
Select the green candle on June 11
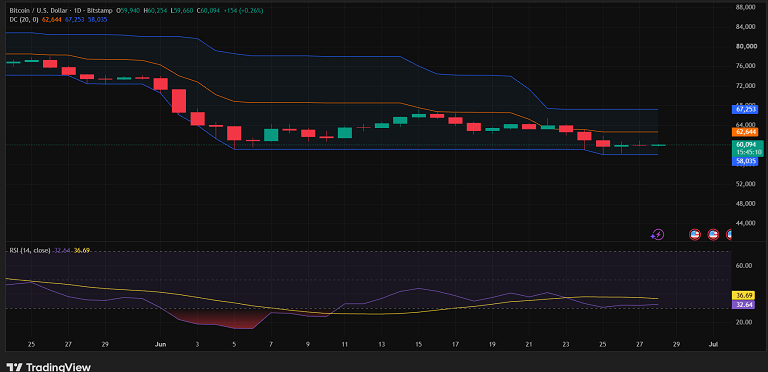point(345,133)
